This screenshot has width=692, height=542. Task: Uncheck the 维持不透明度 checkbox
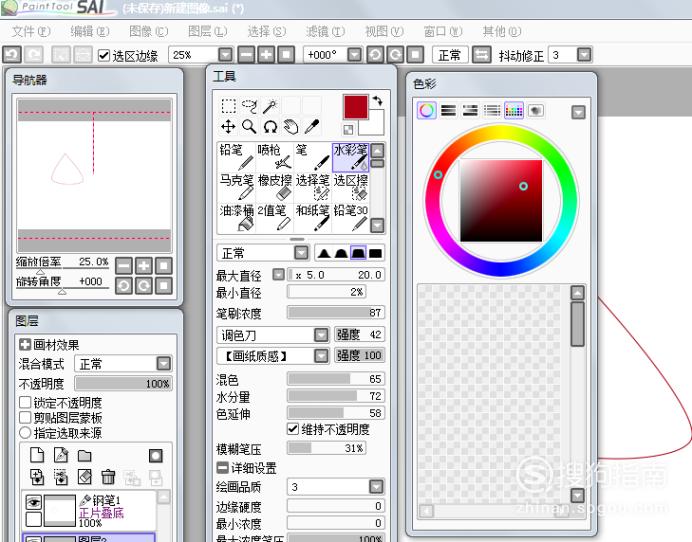293,429
